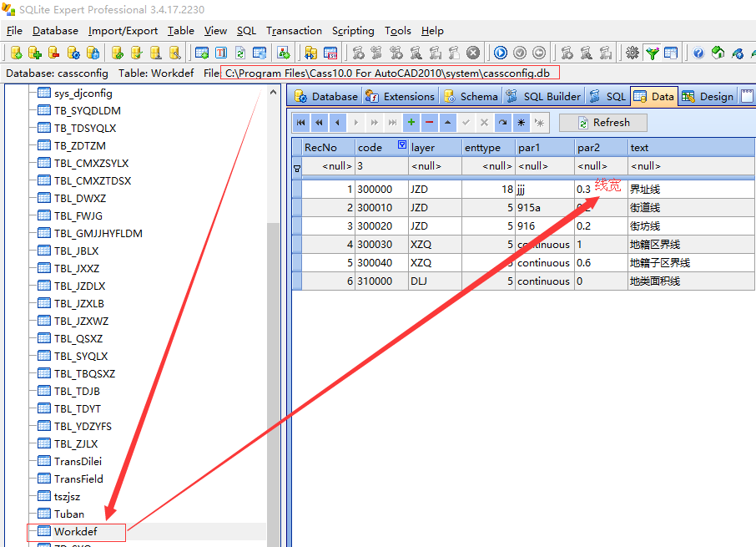Viewport: 756px width, 547px height.
Task: Jump to first record in navigator
Action: [300, 123]
